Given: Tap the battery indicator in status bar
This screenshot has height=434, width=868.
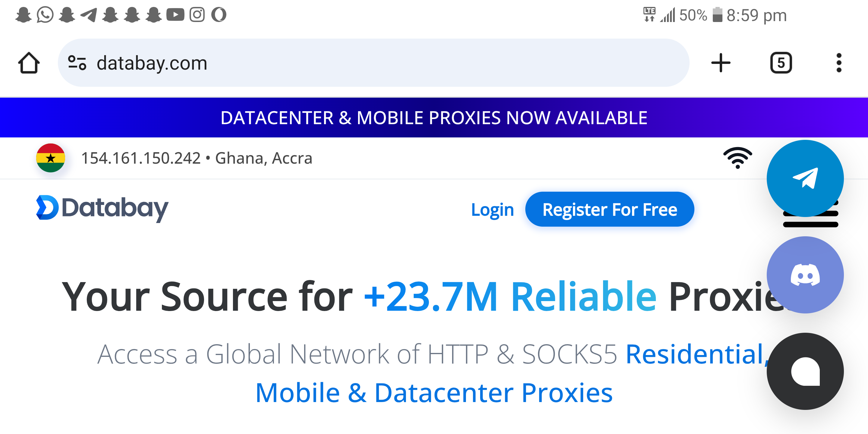Looking at the screenshot, I should tap(717, 15).
